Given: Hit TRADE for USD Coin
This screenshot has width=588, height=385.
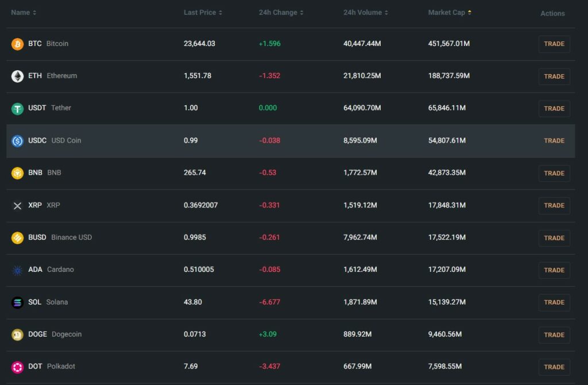Looking at the screenshot, I should tap(554, 141).
